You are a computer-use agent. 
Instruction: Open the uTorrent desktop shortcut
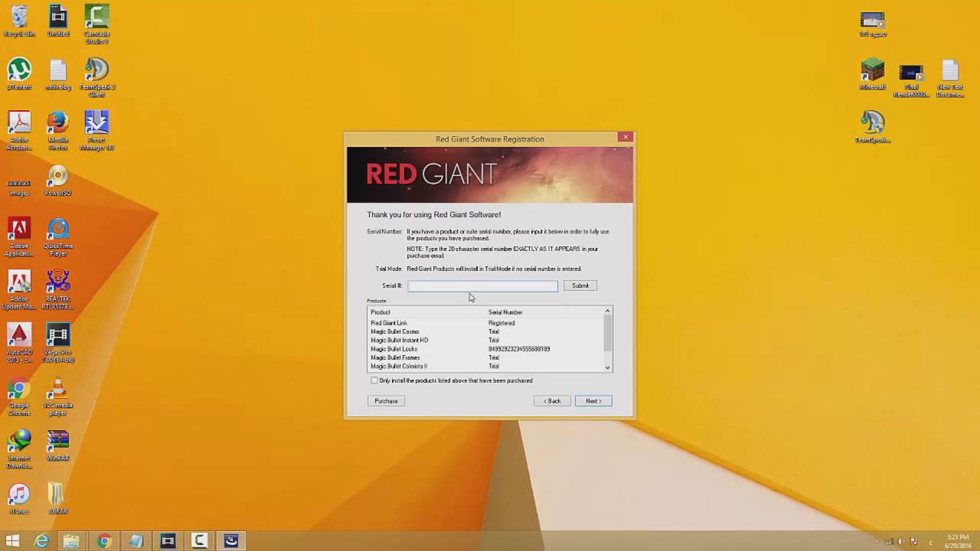pos(19,73)
